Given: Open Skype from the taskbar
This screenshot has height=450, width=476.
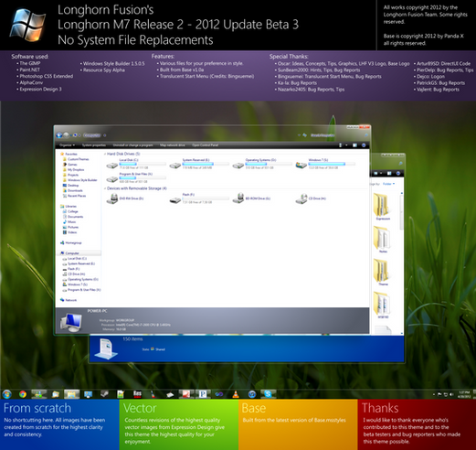Looking at the screenshot, I should (268, 394).
